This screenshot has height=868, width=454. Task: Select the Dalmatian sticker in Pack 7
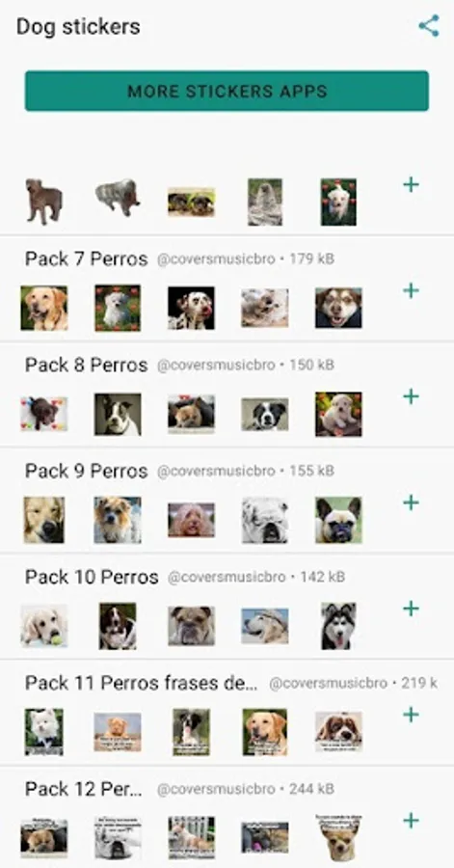[191, 308]
